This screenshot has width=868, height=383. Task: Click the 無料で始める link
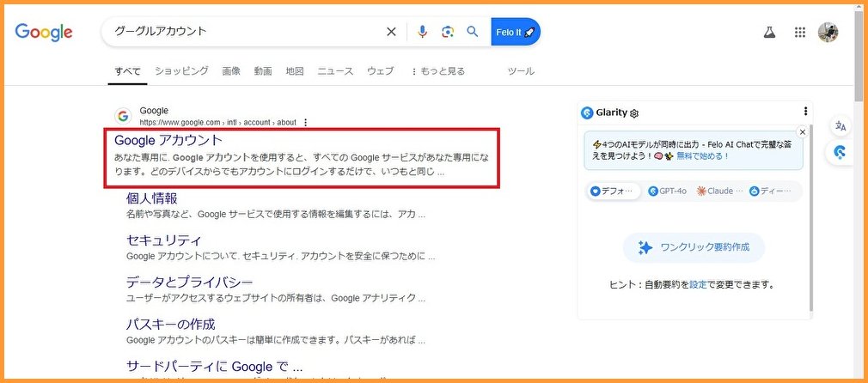[x=702, y=156]
